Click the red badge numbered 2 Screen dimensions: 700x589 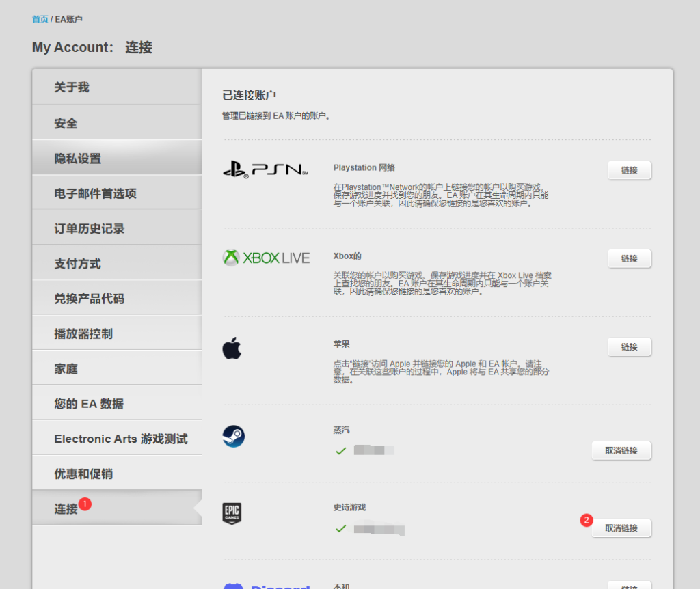(586, 520)
